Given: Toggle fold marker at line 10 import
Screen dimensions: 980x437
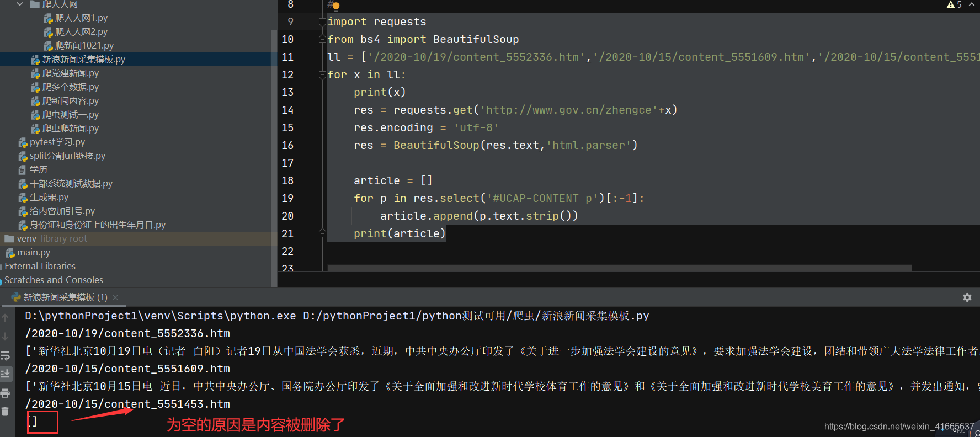Looking at the screenshot, I should [x=322, y=40].
